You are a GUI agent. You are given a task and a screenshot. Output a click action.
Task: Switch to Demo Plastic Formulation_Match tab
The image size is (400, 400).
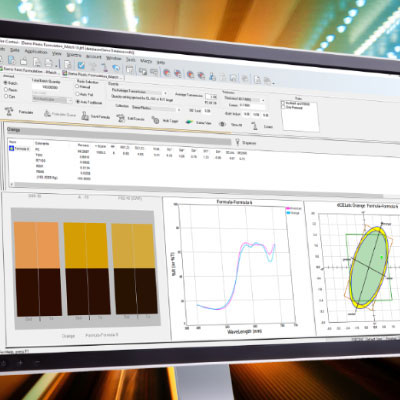[93, 75]
